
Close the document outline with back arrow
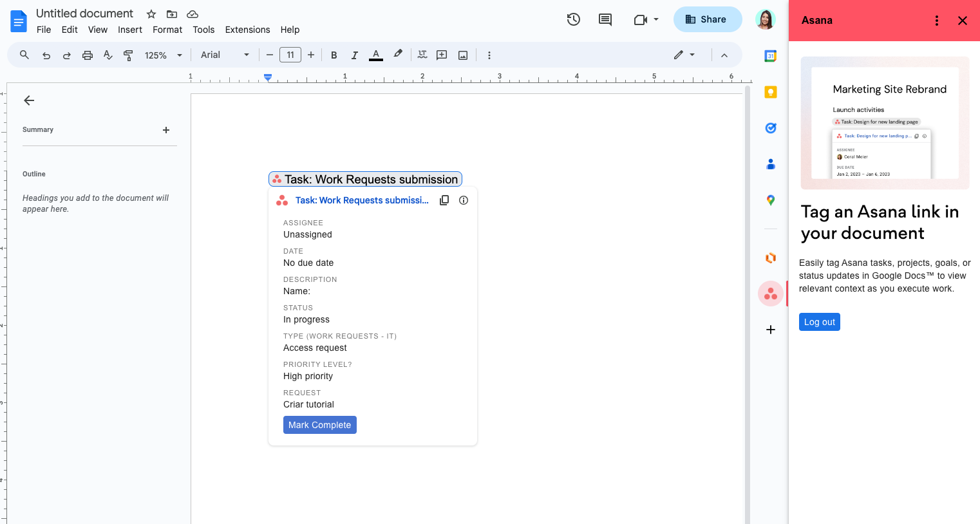click(x=29, y=100)
